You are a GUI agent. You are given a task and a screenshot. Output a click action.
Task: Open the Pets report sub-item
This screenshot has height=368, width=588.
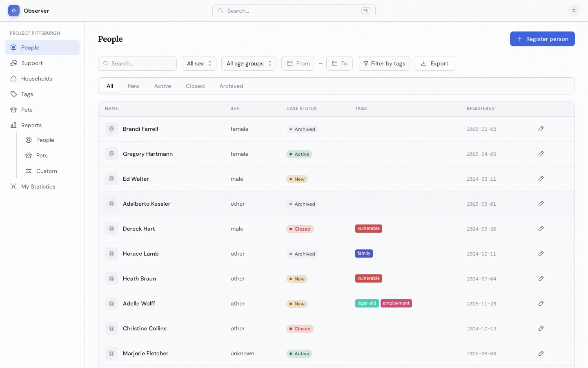pyautogui.click(x=50, y=155)
